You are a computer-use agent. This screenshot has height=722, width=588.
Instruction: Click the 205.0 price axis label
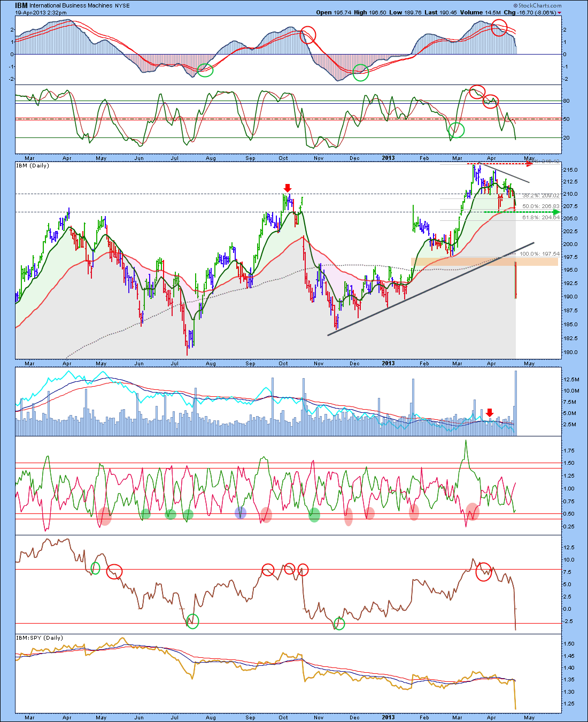pyautogui.click(x=570, y=219)
